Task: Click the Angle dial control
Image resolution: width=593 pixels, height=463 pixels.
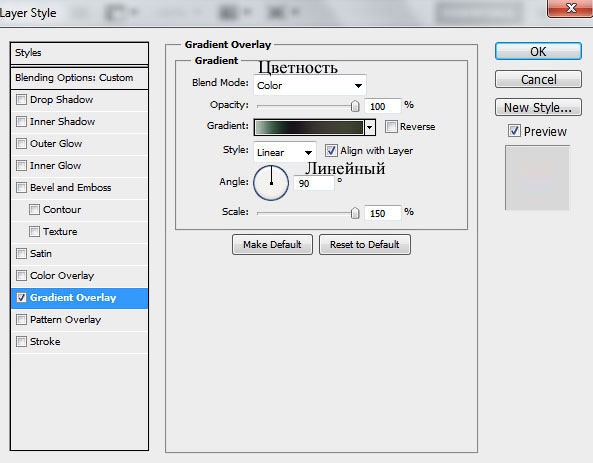Action: (x=271, y=183)
